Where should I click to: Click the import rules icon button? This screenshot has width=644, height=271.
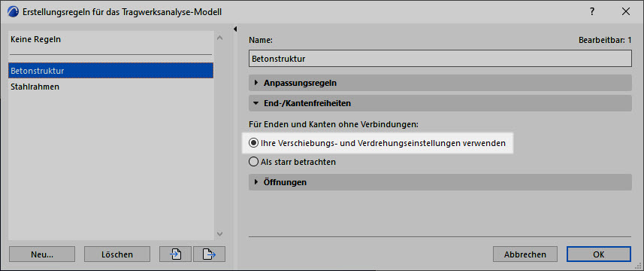pos(175,254)
